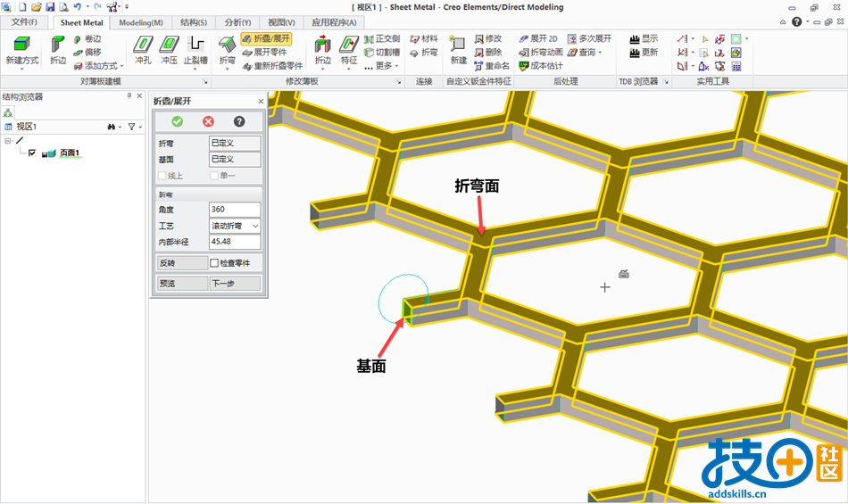Click the 正交侧 tool
The image size is (848, 504).
point(382,39)
